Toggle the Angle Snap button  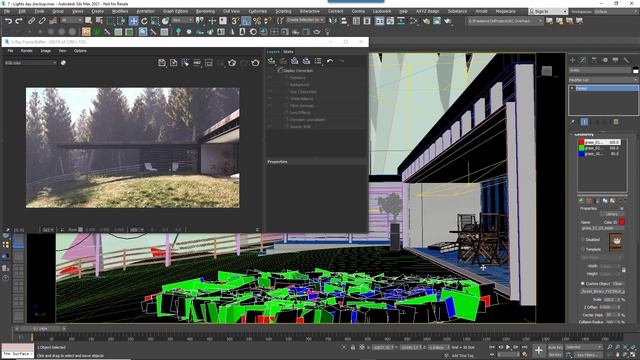(246, 21)
